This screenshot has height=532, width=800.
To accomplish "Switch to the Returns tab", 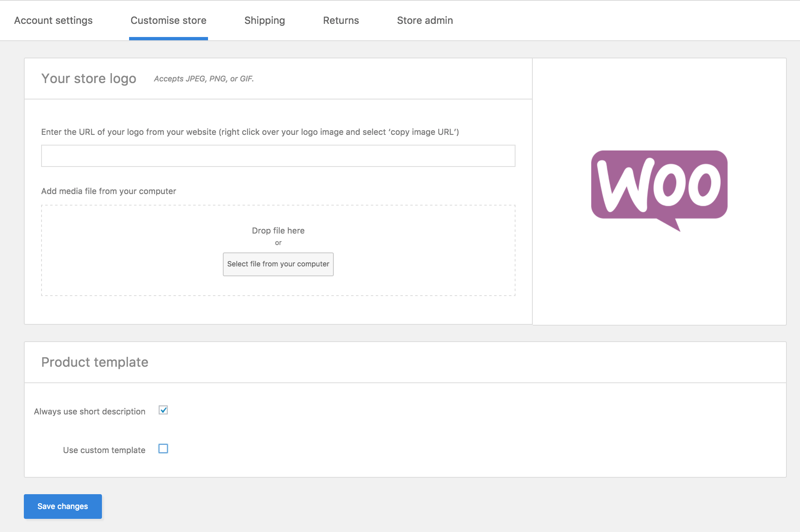I will [341, 20].
